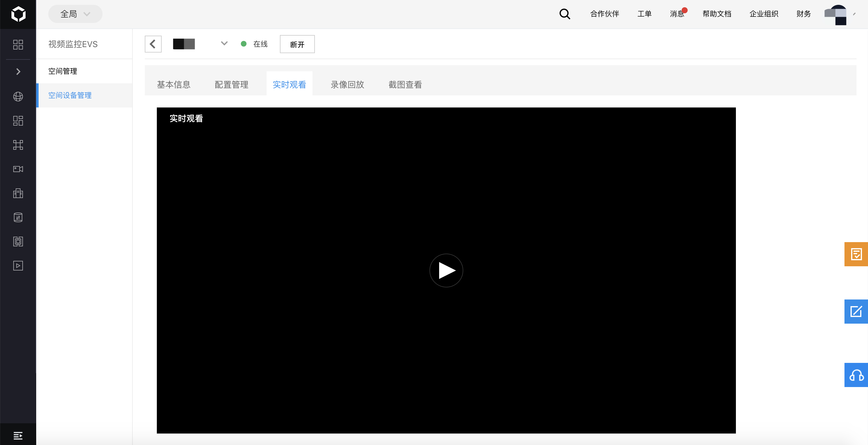Toggle the sidebar menu collapse icon at bottom

(18, 436)
